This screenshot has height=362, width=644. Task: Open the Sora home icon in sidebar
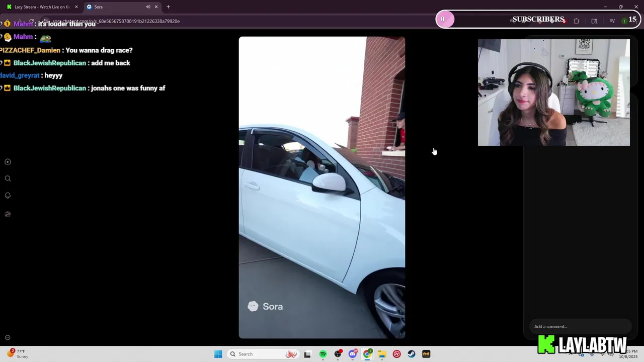(x=8, y=162)
